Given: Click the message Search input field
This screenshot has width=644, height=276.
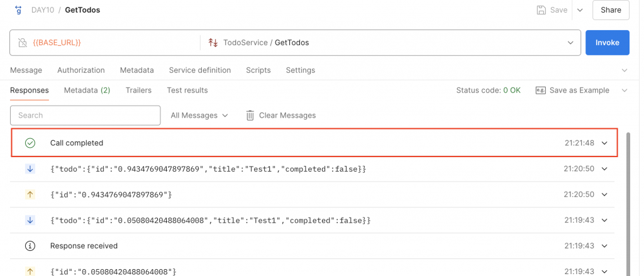Looking at the screenshot, I should click(x=86, y=115).
